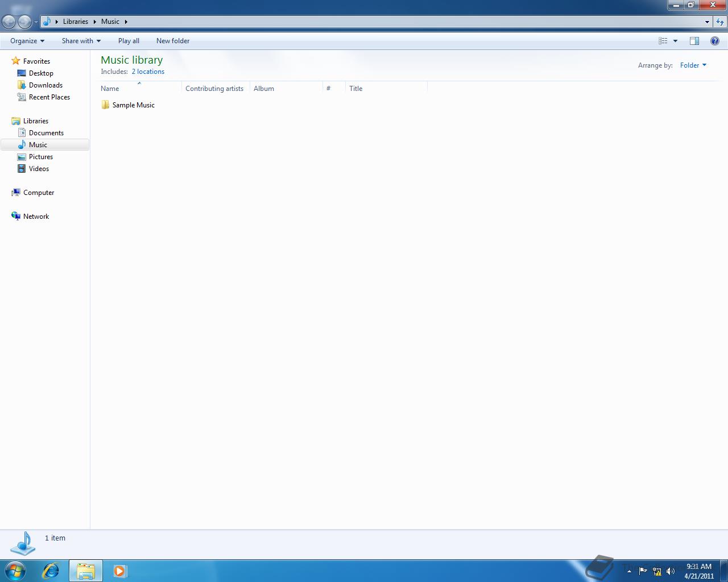Click the large music note in details pane
This screenshot has height=582, width=728.
click(x=23, y=544)
